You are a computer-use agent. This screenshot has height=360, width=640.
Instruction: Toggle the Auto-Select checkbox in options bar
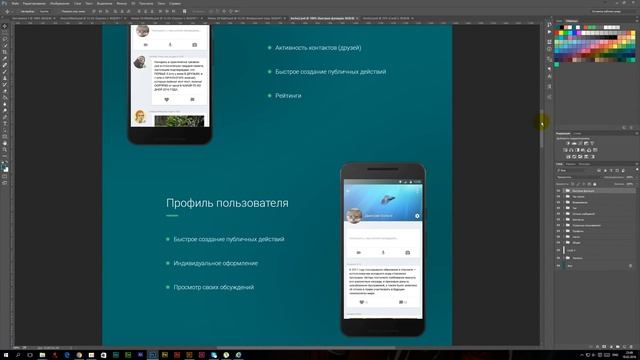(17, 11)
